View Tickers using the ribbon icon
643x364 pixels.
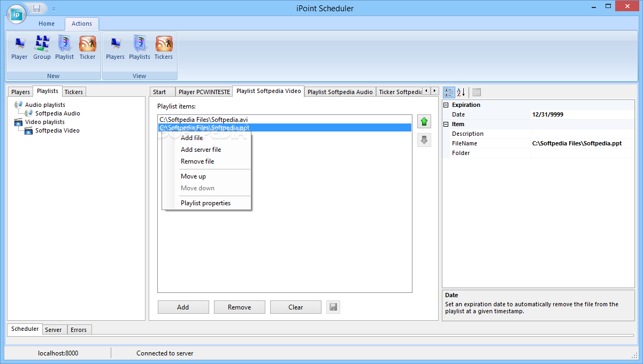tap(164, 48)
